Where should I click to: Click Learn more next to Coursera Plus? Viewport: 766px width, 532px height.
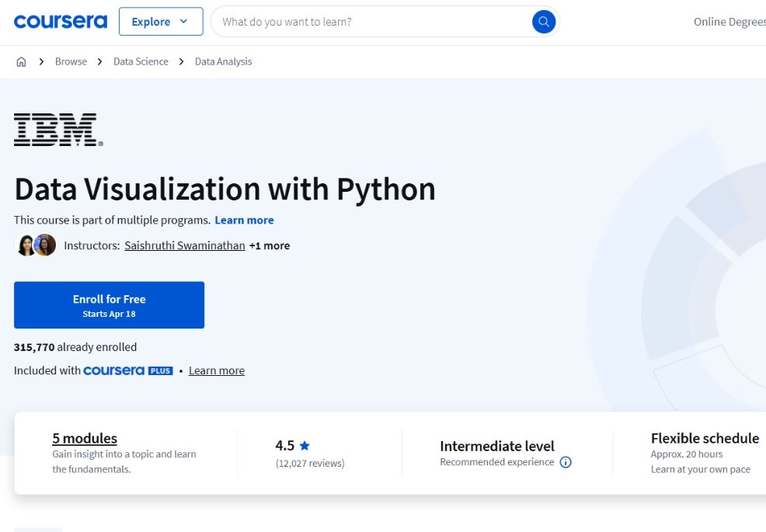point(216,370)
